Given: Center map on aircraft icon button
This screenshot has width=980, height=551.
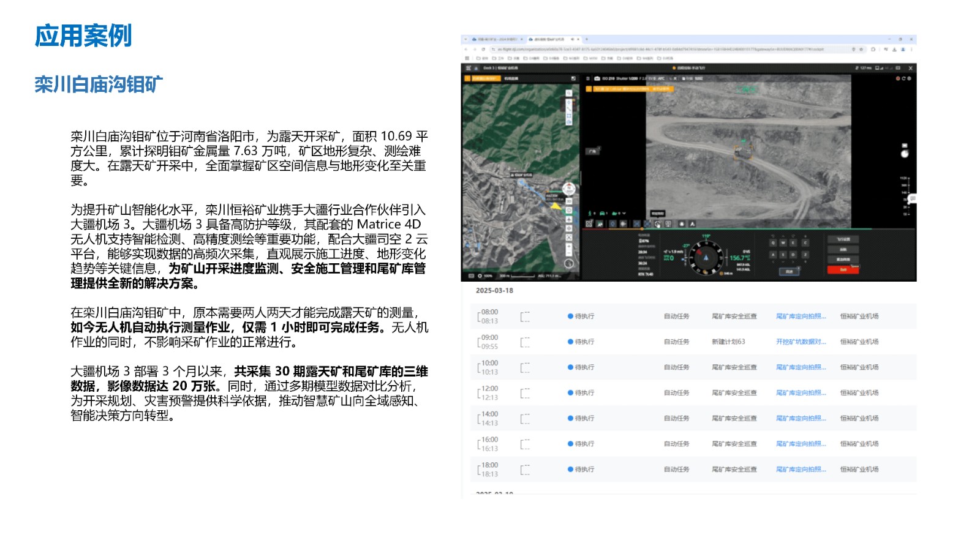Looking at the screenshot, I should [569, 219].
